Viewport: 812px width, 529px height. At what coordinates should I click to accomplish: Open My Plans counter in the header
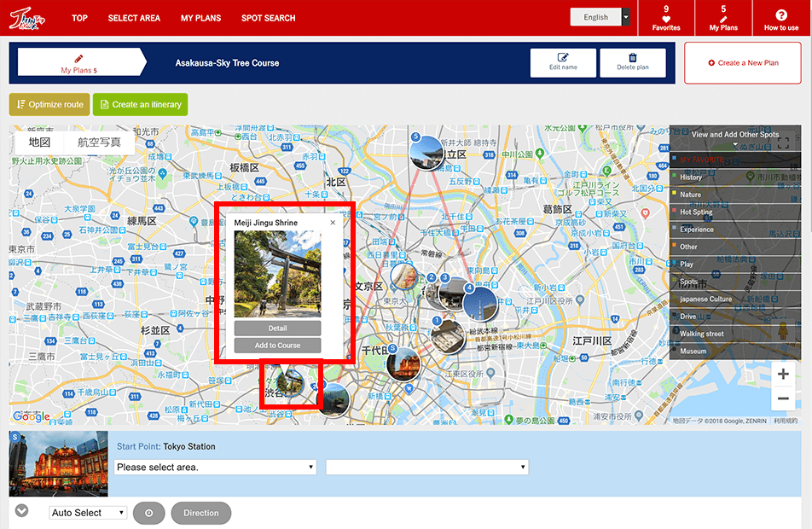723,18
